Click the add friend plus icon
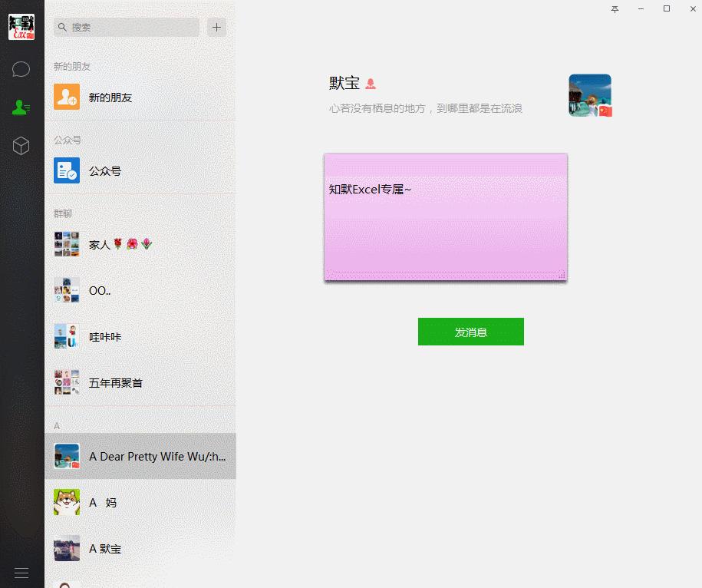The image size is (702, 588). 216,27
